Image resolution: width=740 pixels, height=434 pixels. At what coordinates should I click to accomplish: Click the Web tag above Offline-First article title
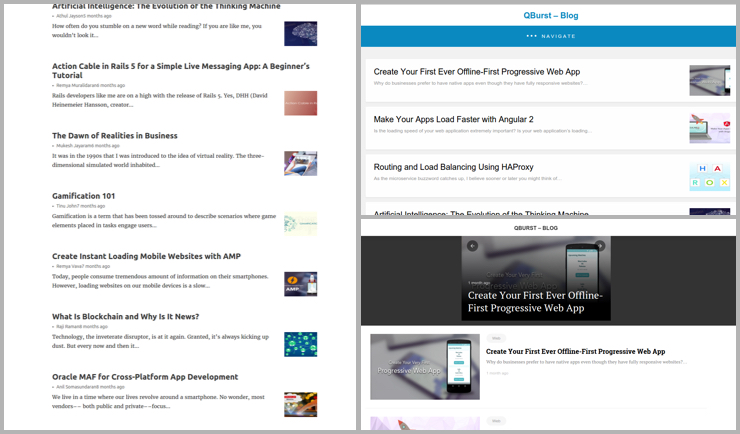point(496,338)
